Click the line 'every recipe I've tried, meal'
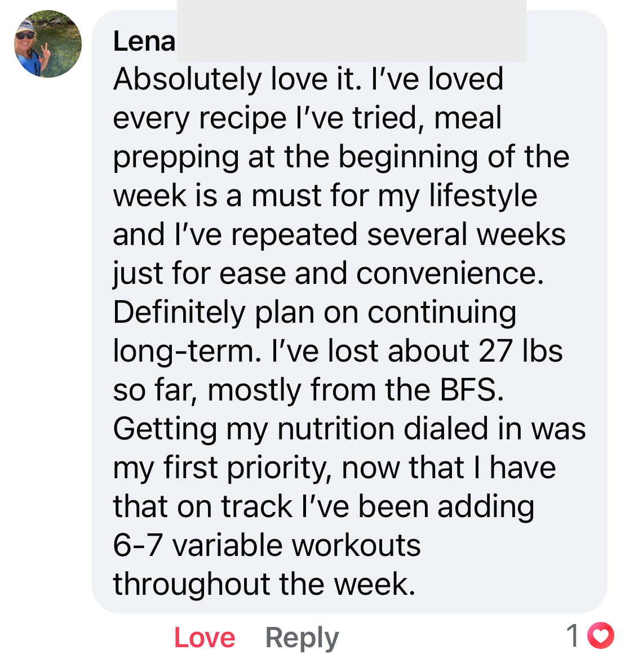The image size is (625, 672). pyautogui.click(x=307, y=118)
